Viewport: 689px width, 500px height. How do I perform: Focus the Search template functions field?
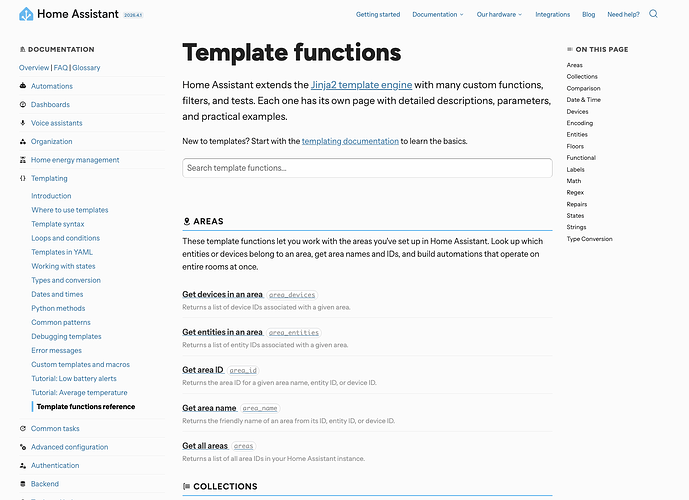point(367,168)
